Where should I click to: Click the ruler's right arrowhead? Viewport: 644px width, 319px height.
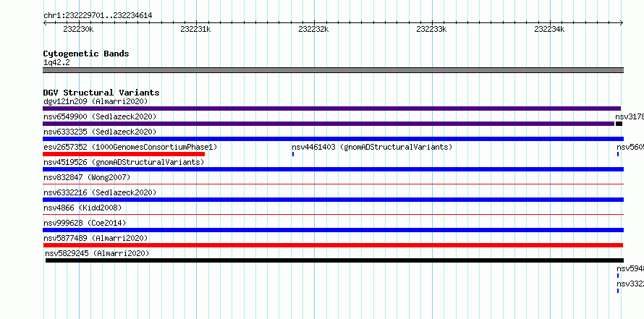pyautogui.click(x=622, y=23)
